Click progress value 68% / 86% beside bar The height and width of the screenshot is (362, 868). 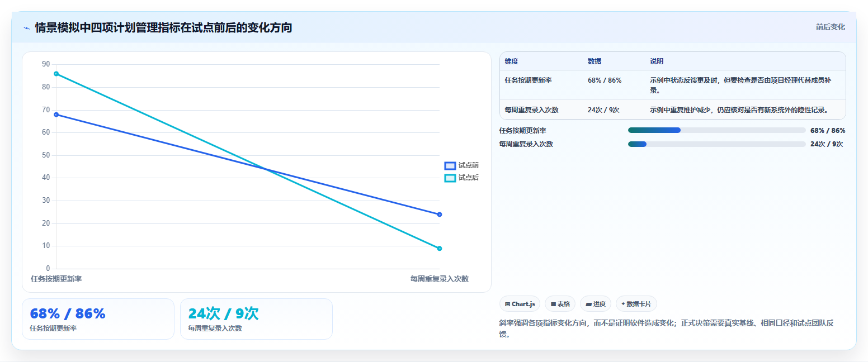point(828,131)
